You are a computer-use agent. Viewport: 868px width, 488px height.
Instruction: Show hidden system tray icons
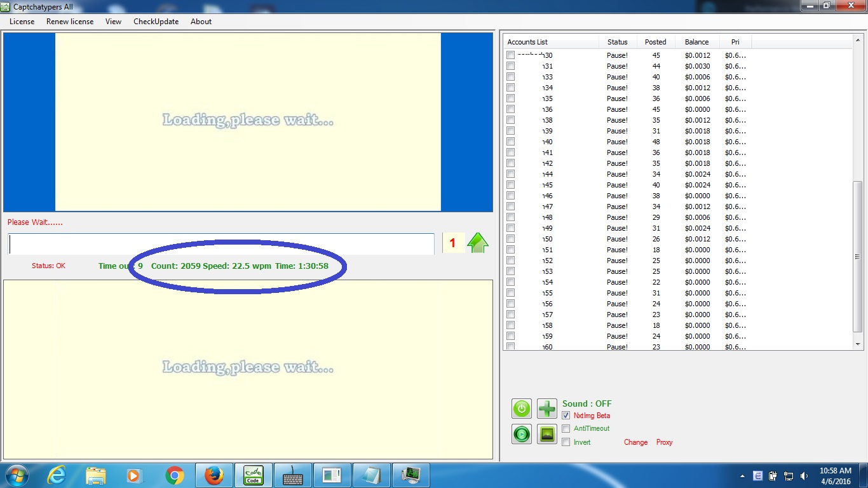(x=742, y=476)
